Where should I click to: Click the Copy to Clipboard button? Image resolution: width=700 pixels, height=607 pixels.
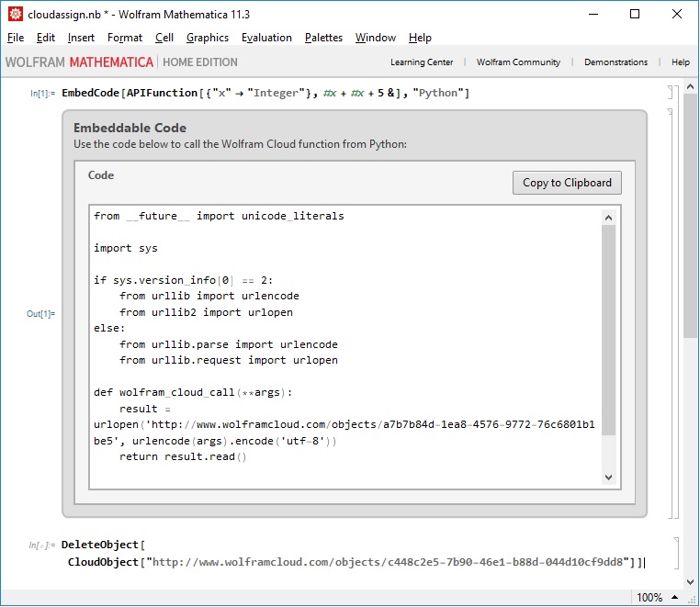567,183
